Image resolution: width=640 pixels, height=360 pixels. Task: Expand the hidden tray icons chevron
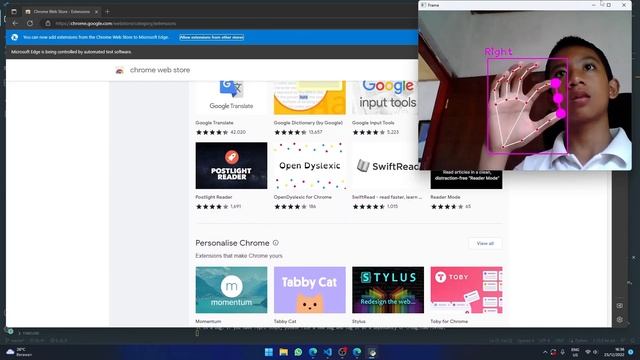(x=545, y=352)
